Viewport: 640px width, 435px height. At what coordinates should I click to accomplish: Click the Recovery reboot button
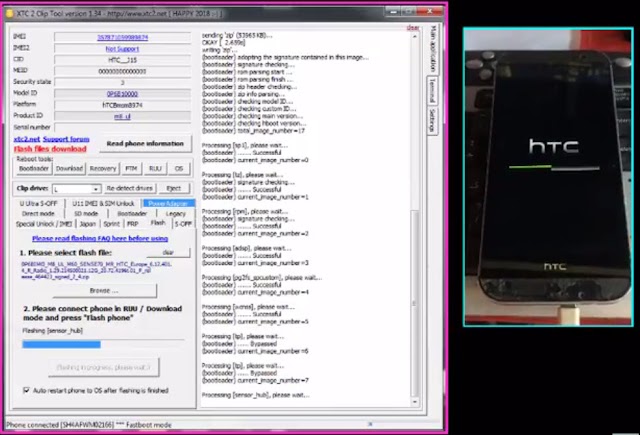pyautogui.click(x=103, y=168)
